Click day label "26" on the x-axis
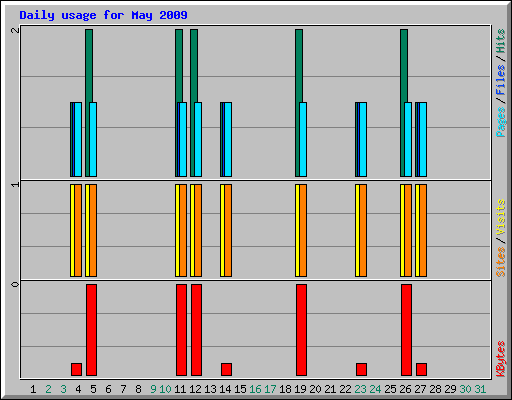This screenshot has width=512, height=400. (405, 389)
